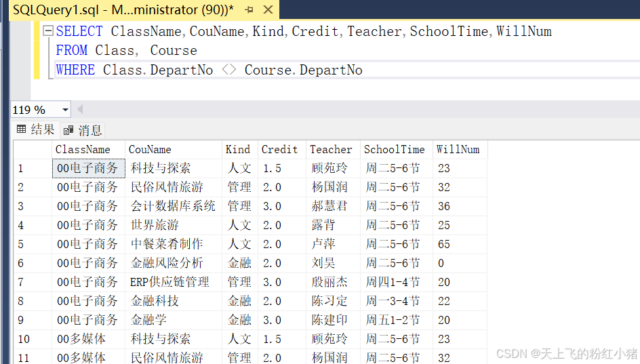The height and width of the screenshot is (364, 640).
Task: Select SchoolTime cell 周一3-4节
Action: [x=397, y=302]
